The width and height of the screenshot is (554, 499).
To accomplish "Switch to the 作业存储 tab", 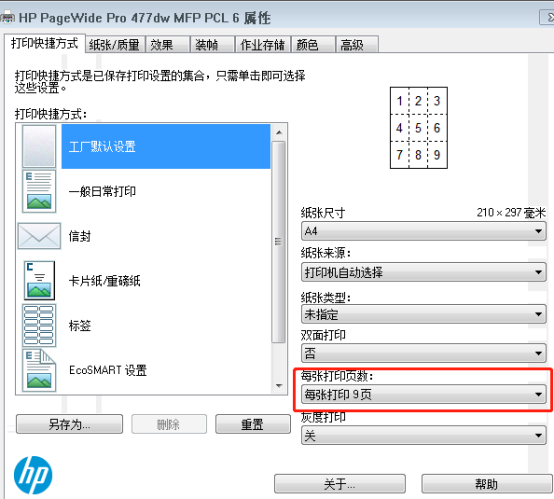I will coord(263,45).
